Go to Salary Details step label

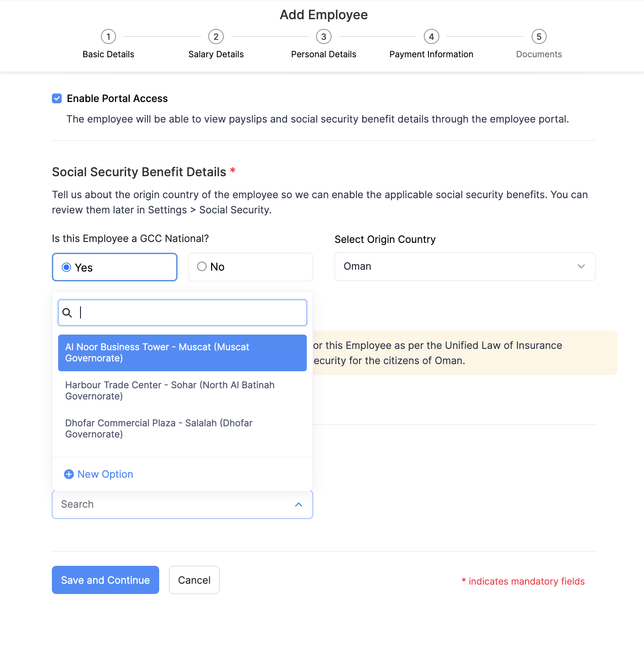coord(216,54)
